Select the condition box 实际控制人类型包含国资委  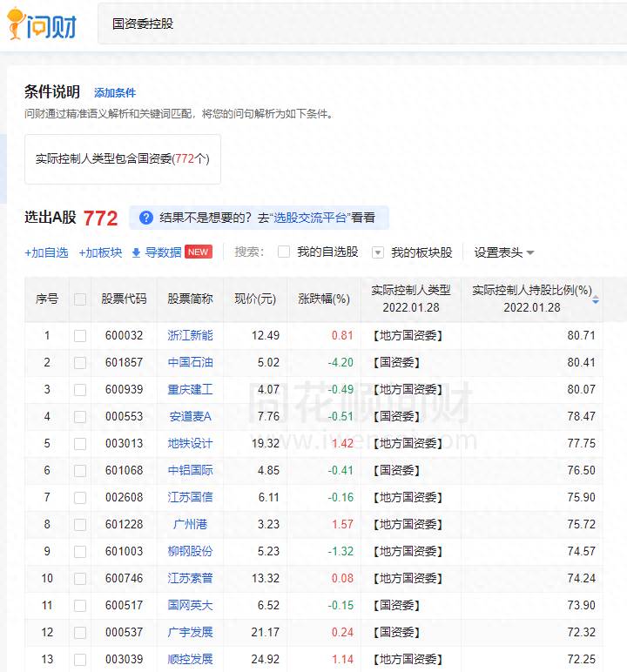pos(123,159)
